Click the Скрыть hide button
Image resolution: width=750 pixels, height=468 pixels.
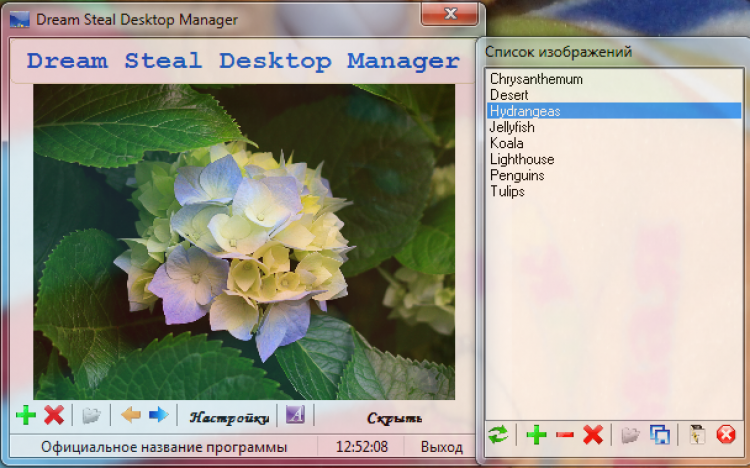tap(394, 418)
